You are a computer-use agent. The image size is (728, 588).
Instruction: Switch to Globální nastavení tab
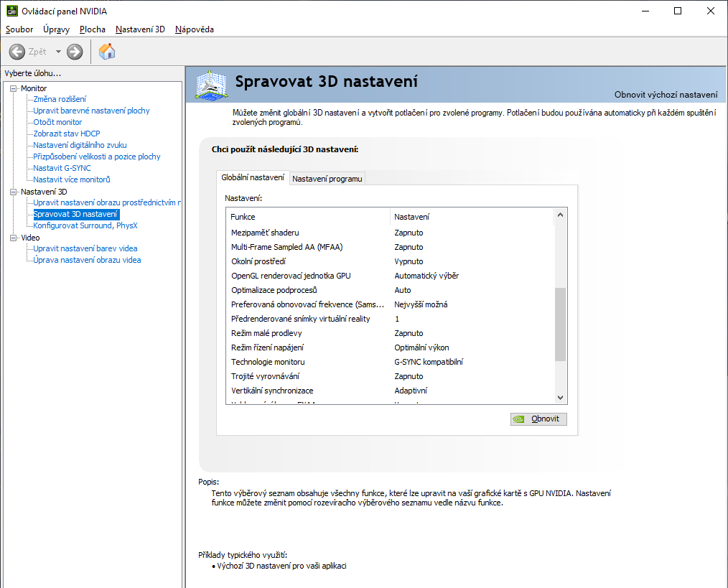pyautogui.click(x=253, y=177)
